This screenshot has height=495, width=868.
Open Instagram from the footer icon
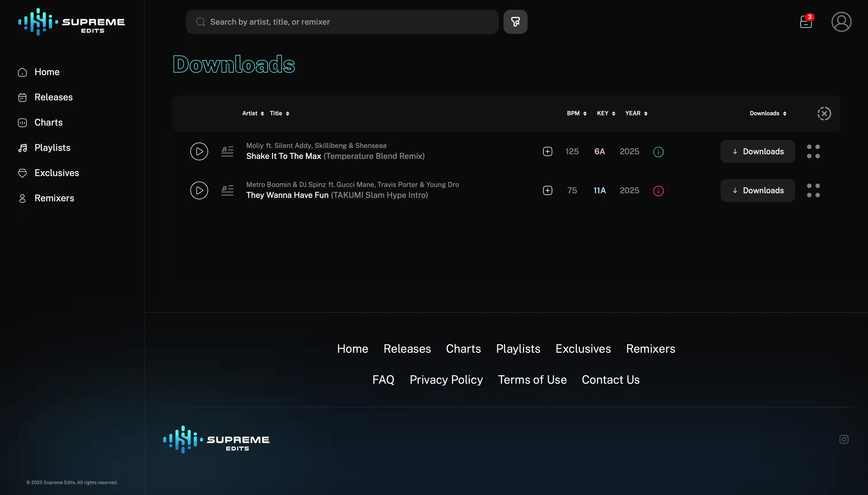[x=844, y=439]
